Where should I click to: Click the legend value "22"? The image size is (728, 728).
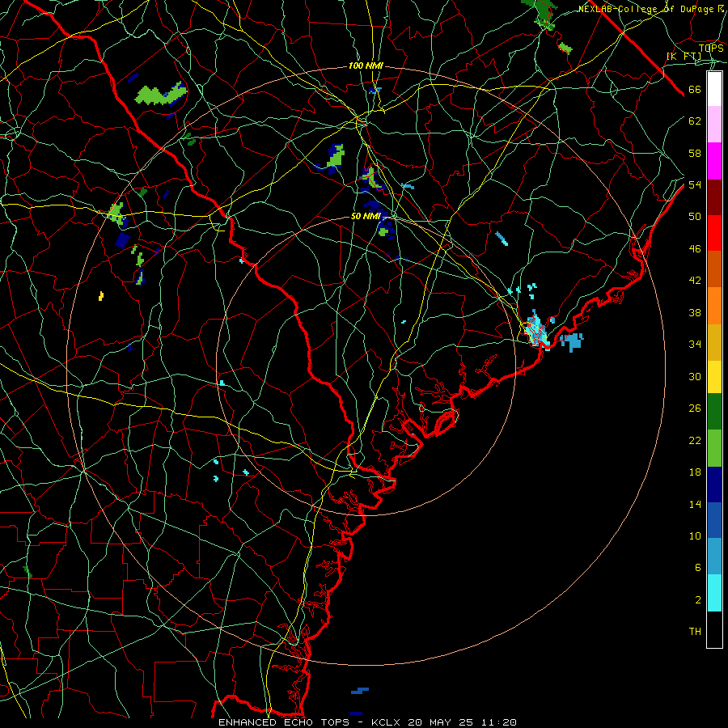pyautogui.click(x=695, y=440)
